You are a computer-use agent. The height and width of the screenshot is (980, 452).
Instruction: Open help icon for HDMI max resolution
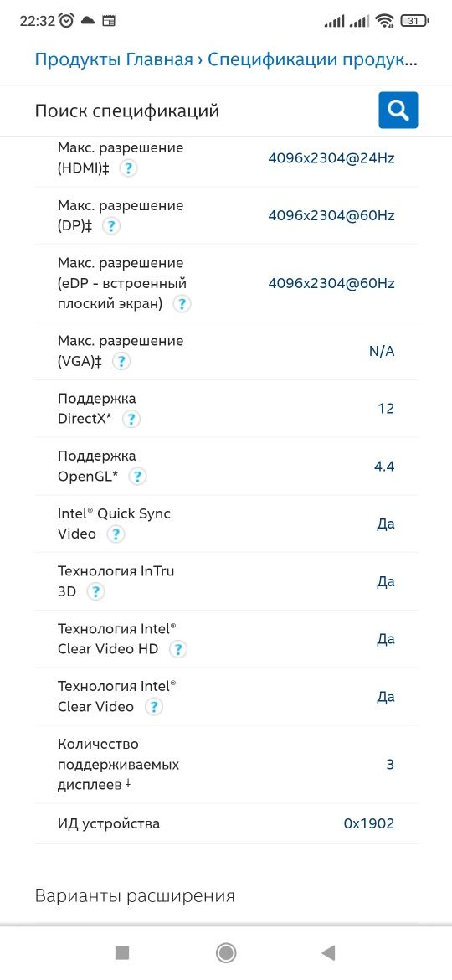click(x=129, y=168)
